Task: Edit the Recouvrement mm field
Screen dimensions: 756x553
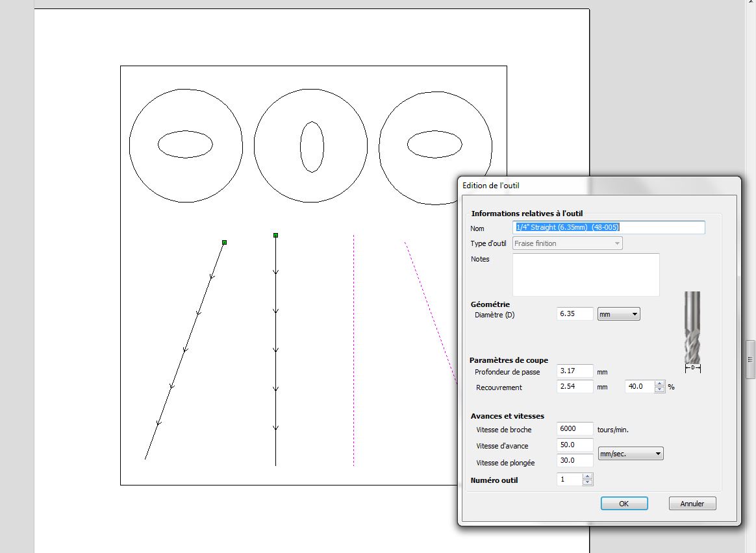Action: [575, 386]
